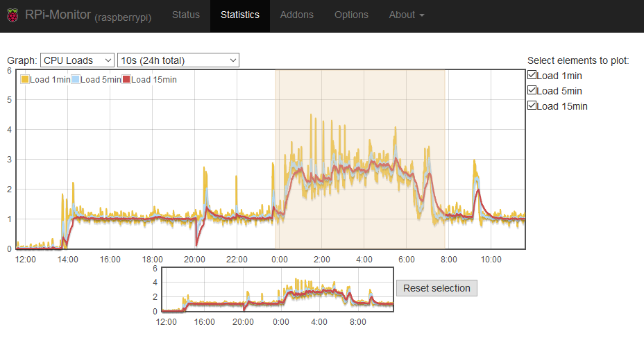Toggle the Load 5min checkbox
The width and height of the screenshot is (644, 345).
pos(532,91)
